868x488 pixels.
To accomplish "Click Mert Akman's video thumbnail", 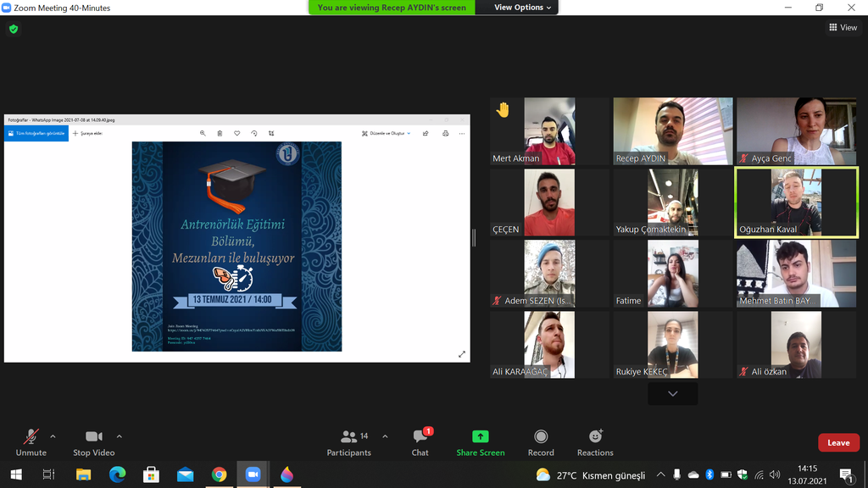I will (549, 130).
